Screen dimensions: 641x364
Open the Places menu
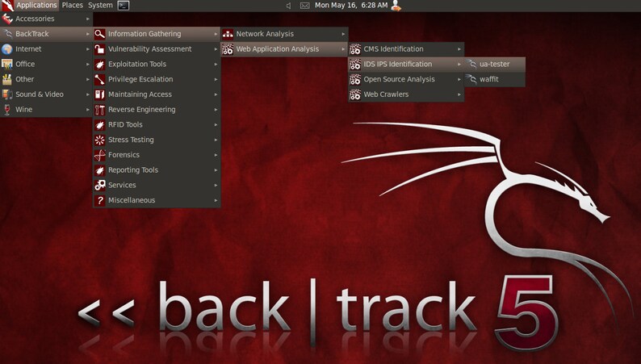click(73, 6)
